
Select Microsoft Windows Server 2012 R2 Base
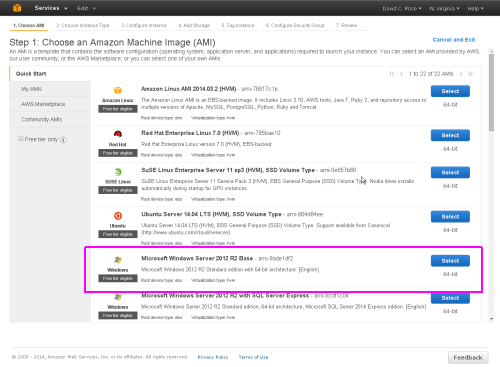pos(450,261)
